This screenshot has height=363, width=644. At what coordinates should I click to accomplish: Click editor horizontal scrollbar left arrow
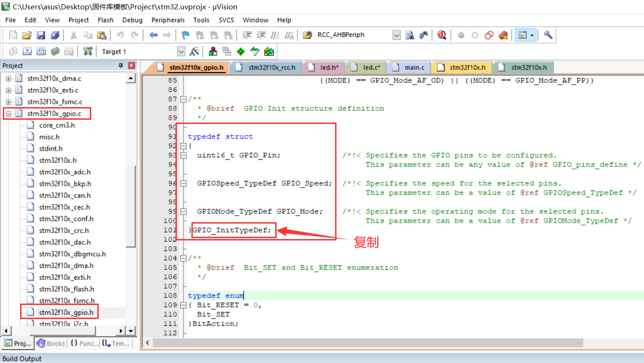(147, 343)
